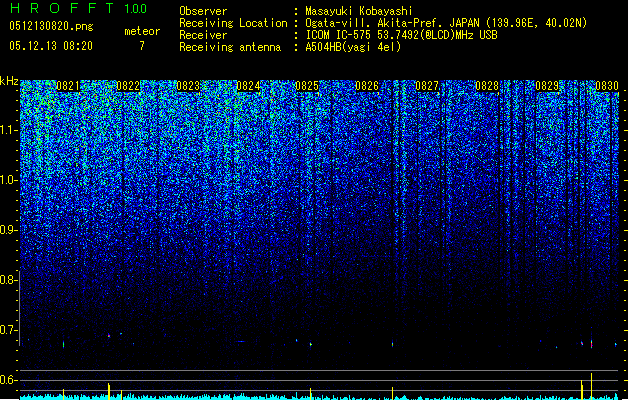Click the 0.7 kHz axis label
This screenshot has width=629, height=400.
pos(8,330)
